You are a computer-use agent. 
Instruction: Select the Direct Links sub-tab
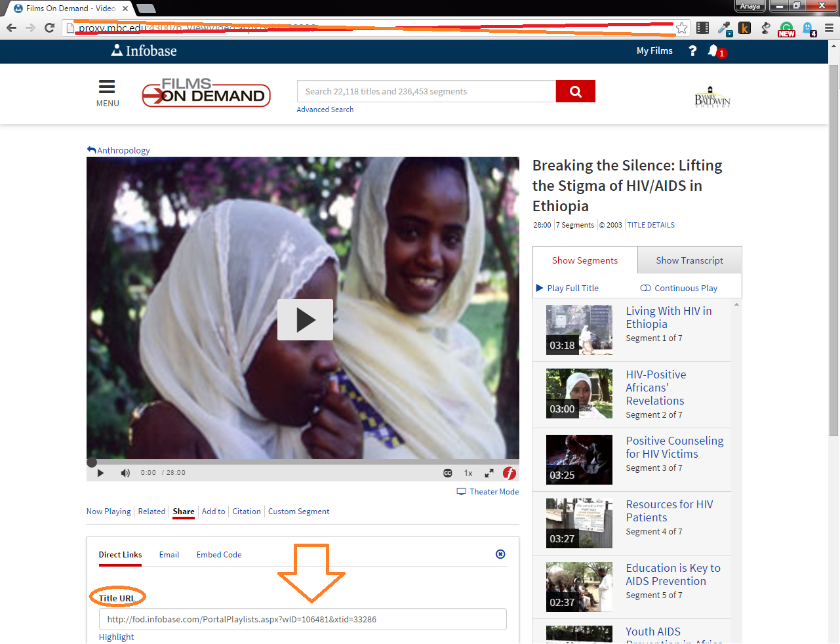120,555
